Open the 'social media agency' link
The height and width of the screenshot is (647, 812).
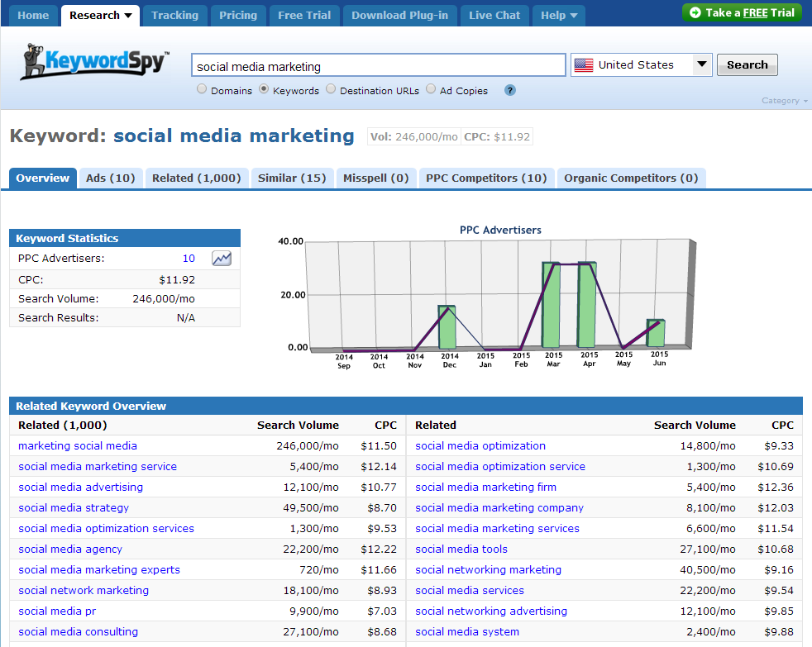coord(70,549)
